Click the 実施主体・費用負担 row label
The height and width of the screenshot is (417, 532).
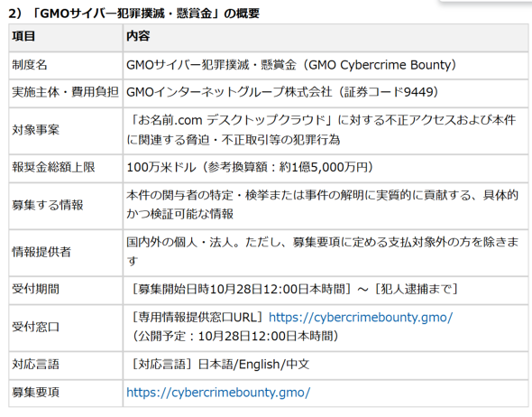pyautogui.click(x=65, y=92)
